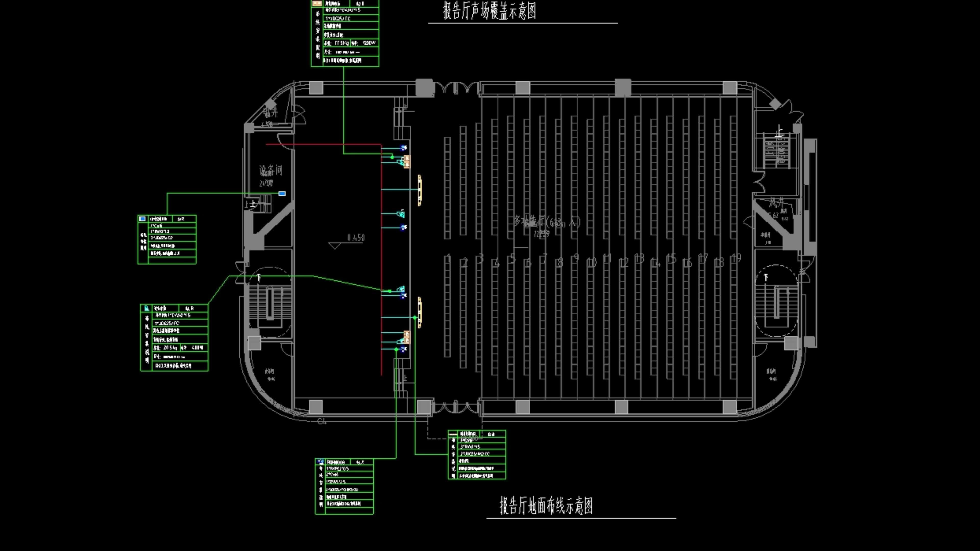The width and height of the screenshot is (980, 551).
Task: Click the icon in bottom legend table header
Action: pos(320,462)
